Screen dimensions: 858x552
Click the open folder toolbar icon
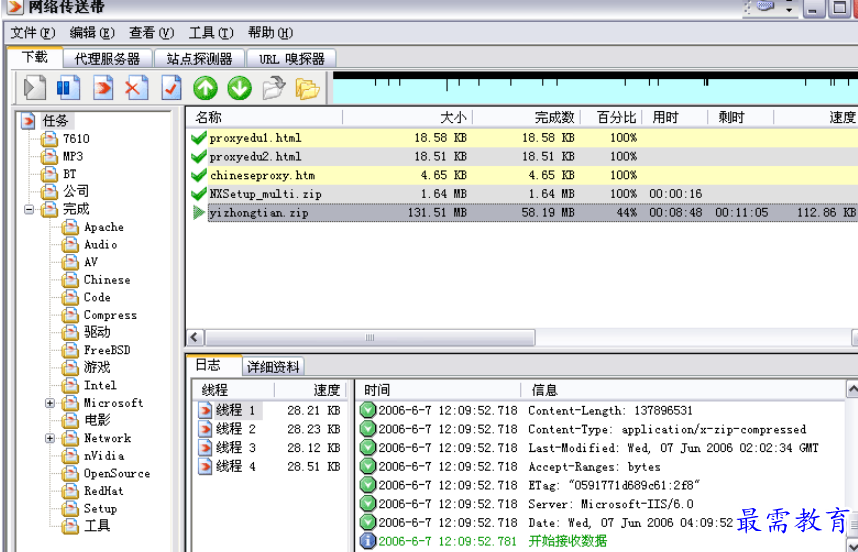click(307, 88)
